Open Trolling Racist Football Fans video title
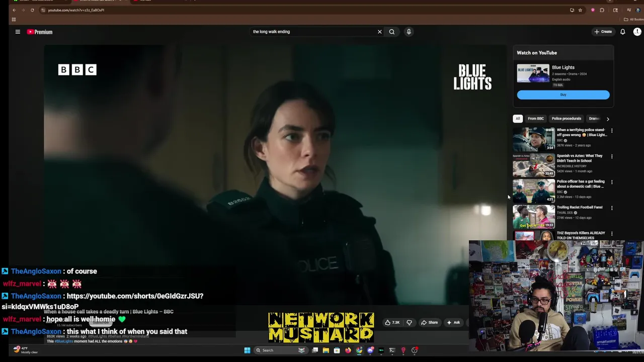 [580, 207]
